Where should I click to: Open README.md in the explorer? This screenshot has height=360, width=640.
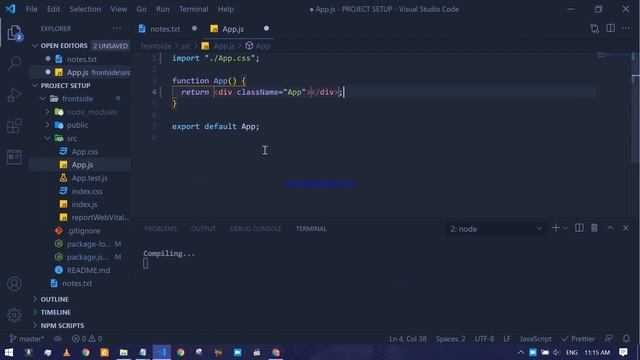click(x=88, y=270)
